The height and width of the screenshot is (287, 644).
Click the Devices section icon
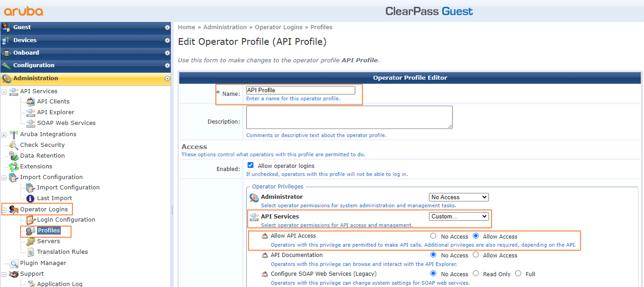tap(6, 40)
